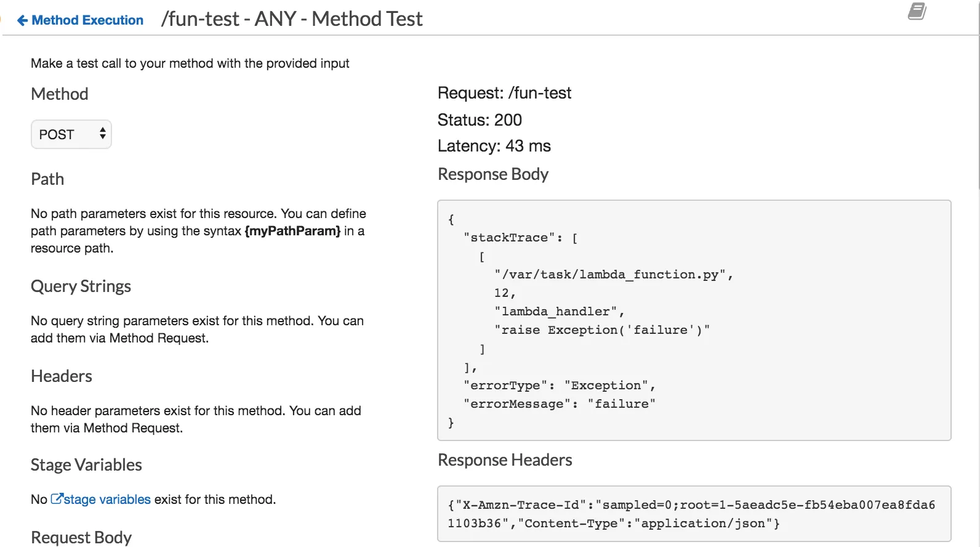Open the documentation book icon
The width and height of the screenshot is (980, 547).
point(917,11)
